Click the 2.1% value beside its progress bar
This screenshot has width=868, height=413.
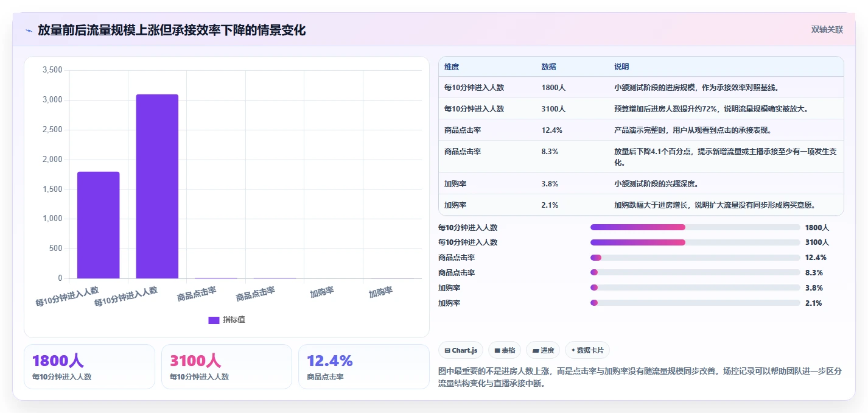pos(814,303)
